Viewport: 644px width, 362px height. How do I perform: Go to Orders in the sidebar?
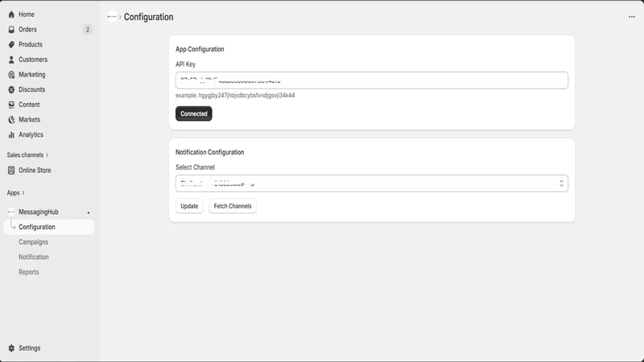(x=27, y=30)
